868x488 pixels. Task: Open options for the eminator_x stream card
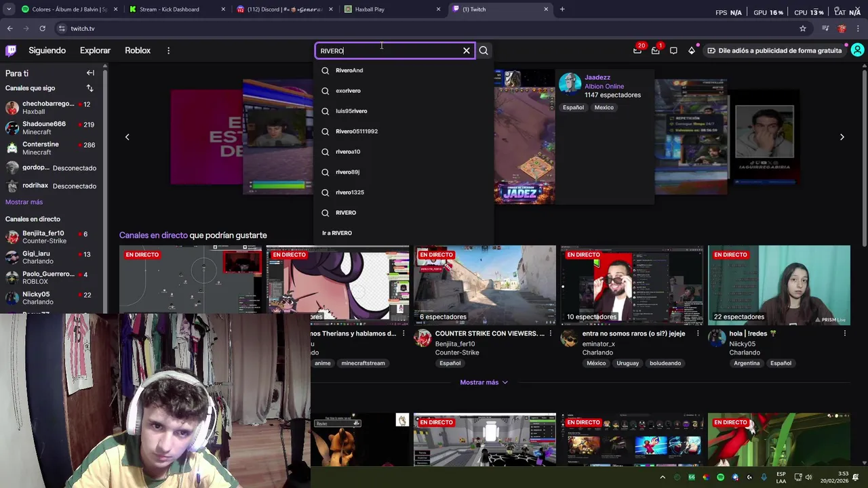[x=698, y=333]
